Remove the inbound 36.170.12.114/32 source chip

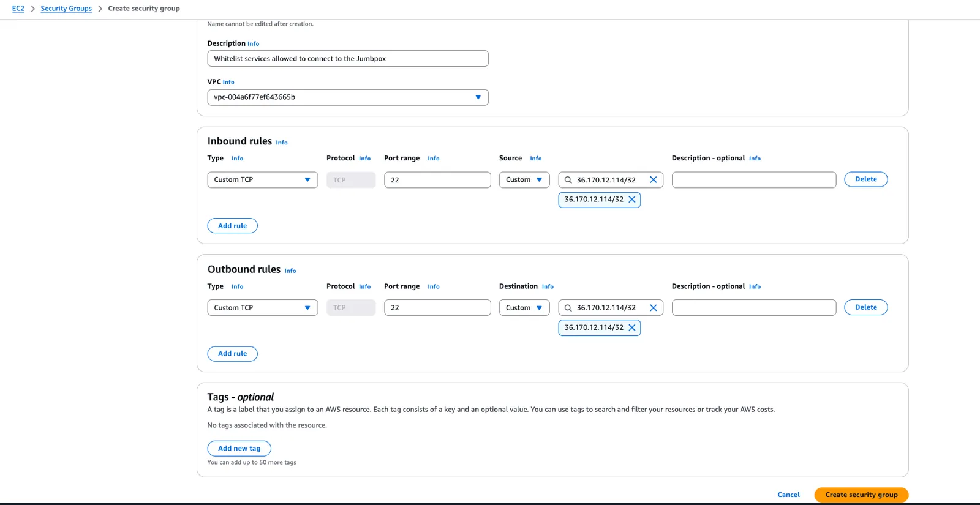pos(632,200)
